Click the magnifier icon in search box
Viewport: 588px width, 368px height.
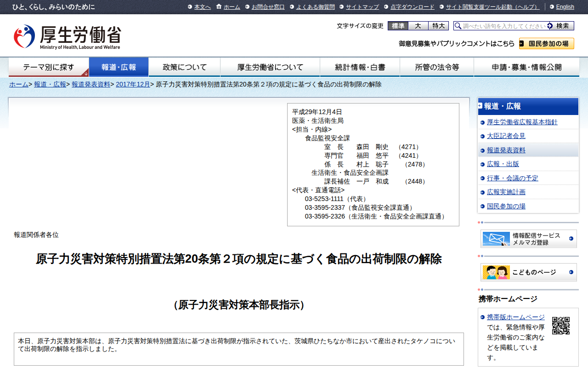coord(458,26)
